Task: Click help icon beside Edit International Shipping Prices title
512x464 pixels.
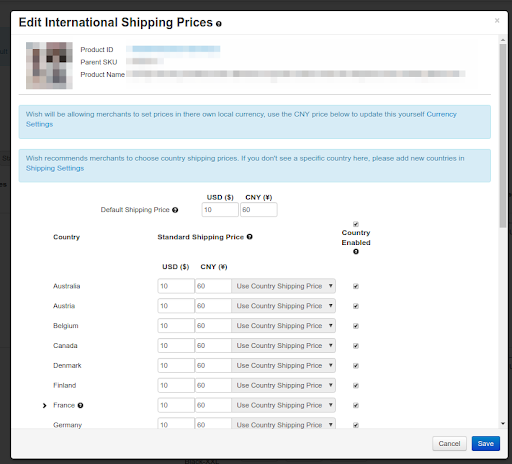Action: coord(219,24)
